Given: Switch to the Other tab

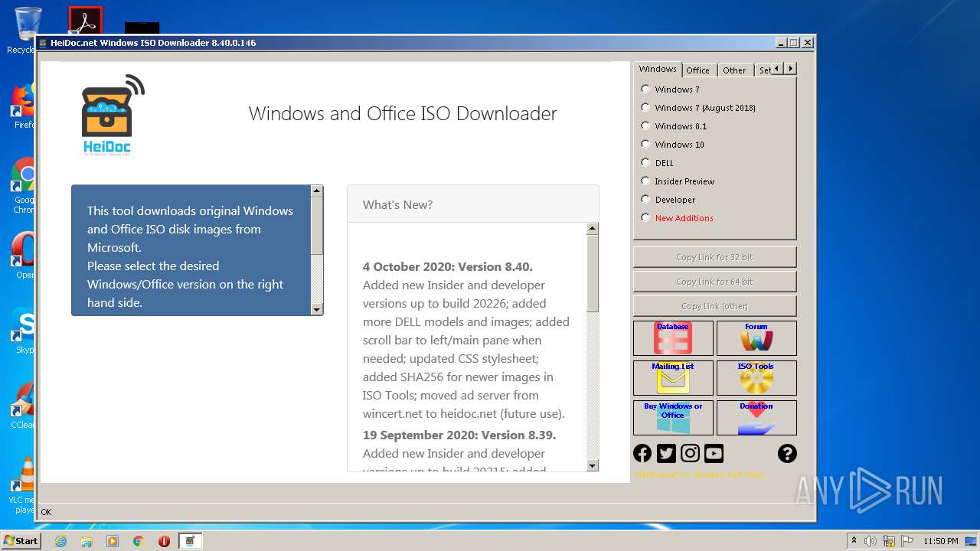Looking at the screenshot, I should [x=734, y=70].
